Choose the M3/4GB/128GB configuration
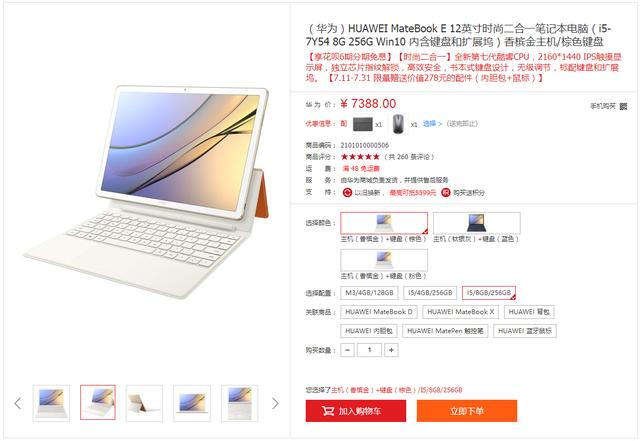Screen dimensions: 640x441 point(369,293)
